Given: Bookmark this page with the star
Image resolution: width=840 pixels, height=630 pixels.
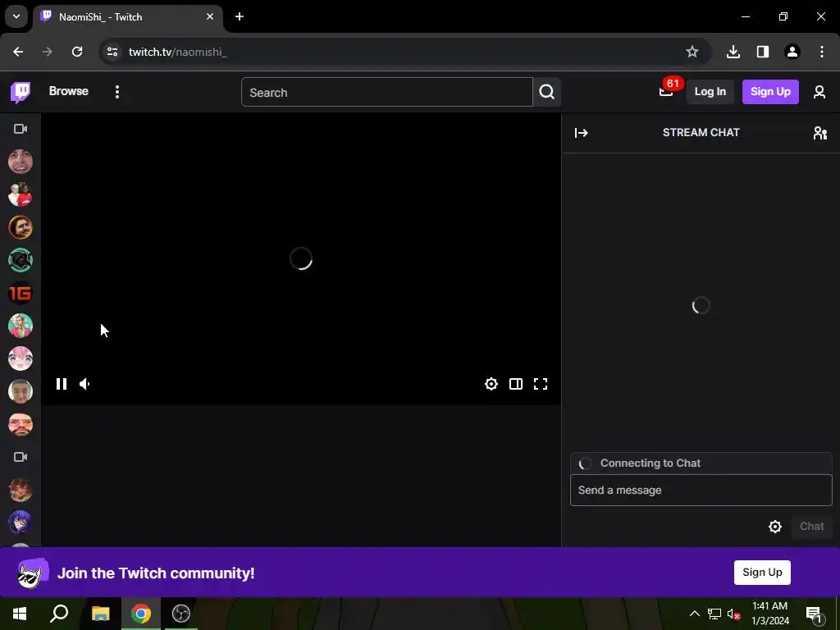Looking at the screenshot, I should click(692, 52).
